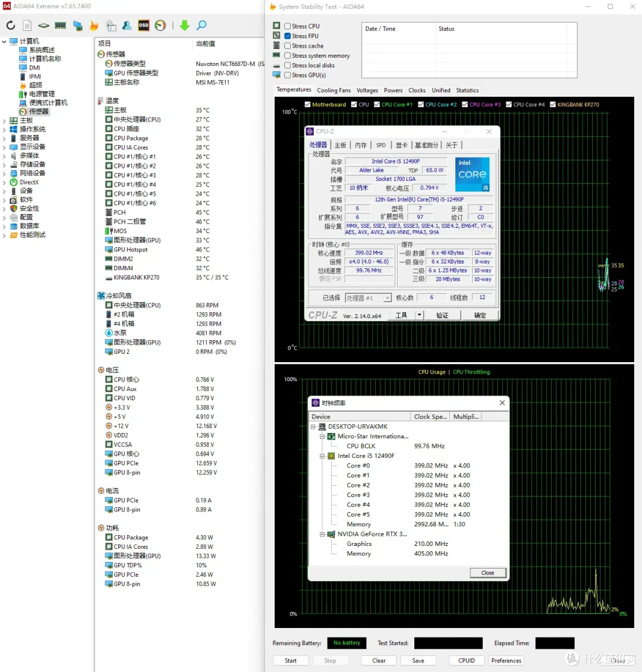The image size is (642, 672).
Task: Click the Start button
Action: (x=290, y=661)
